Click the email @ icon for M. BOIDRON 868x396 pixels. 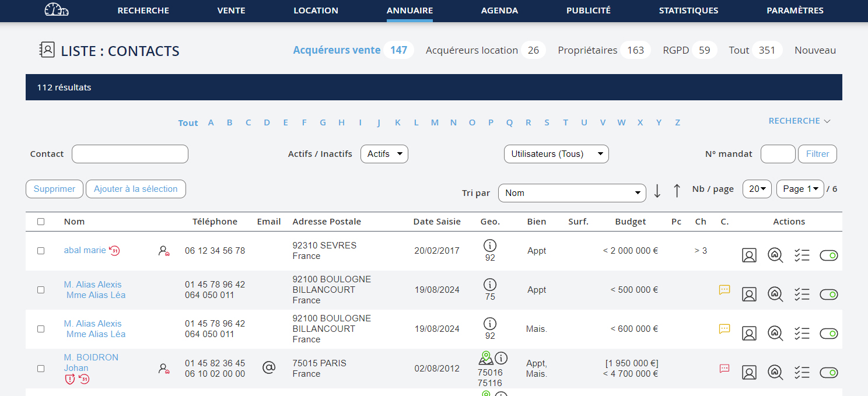pyautogui.click(x=268, y=368)
